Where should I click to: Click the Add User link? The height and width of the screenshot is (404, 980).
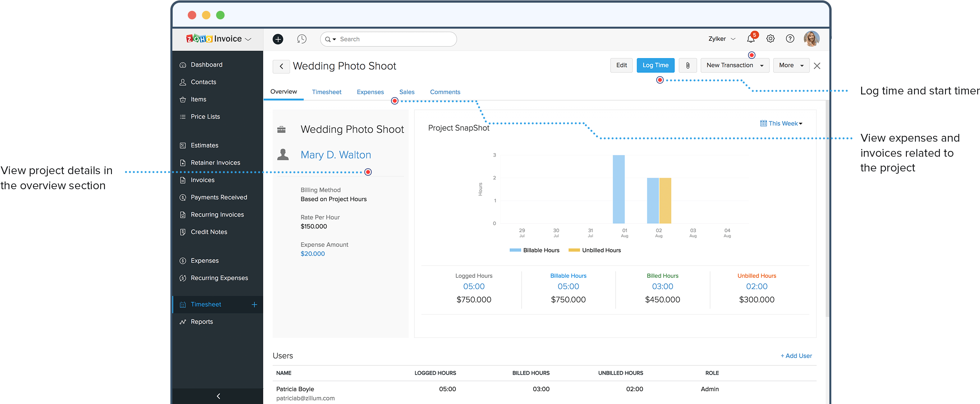tap(796, 356)
